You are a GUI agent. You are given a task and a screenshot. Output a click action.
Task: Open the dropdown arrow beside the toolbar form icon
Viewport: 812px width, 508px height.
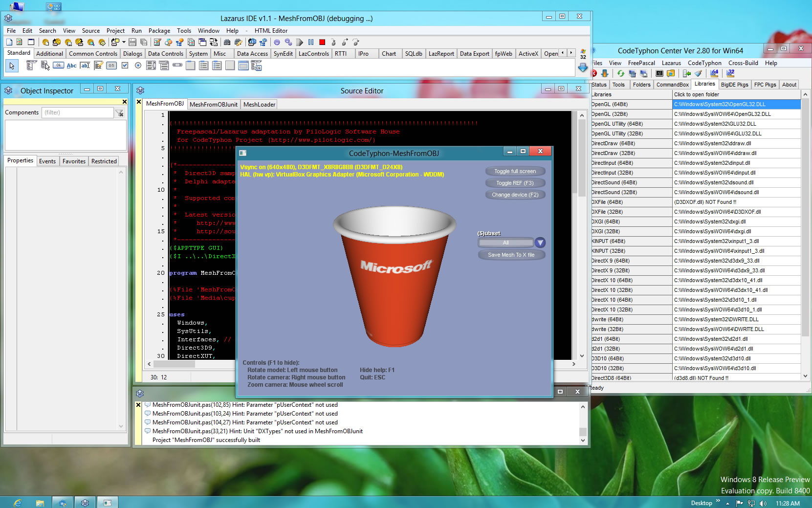(x=124, y=42)
